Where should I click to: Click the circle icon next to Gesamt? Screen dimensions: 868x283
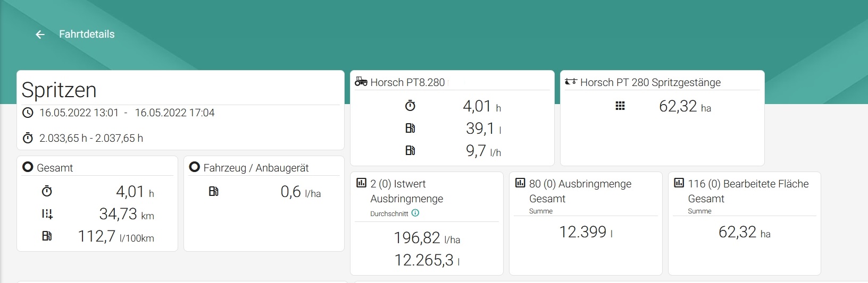click(28, 167)
